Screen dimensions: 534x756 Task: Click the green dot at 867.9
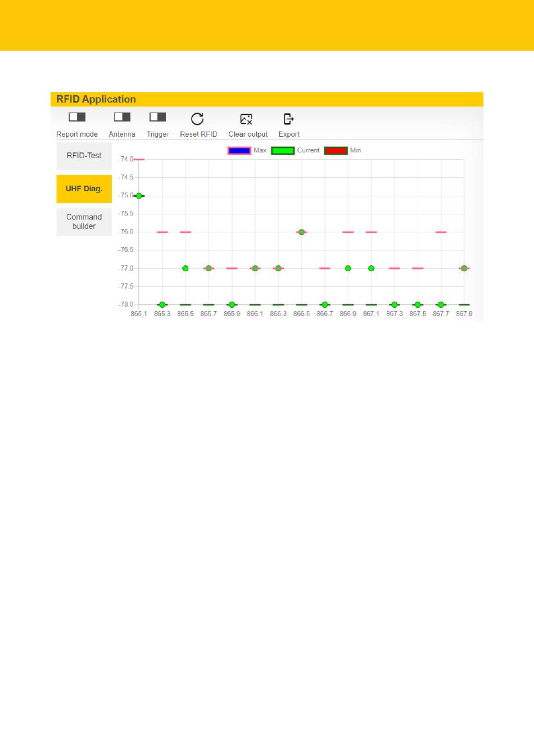pos(464,268)
